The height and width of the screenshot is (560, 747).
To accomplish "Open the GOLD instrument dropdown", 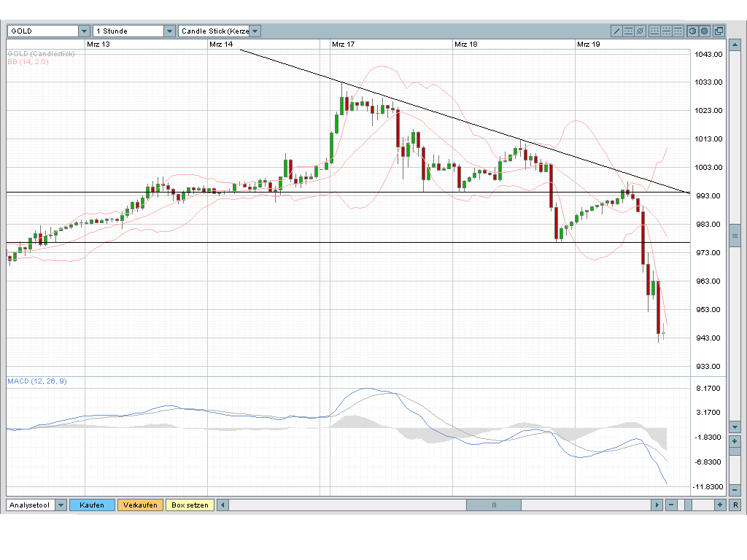I will click(84, 31).
